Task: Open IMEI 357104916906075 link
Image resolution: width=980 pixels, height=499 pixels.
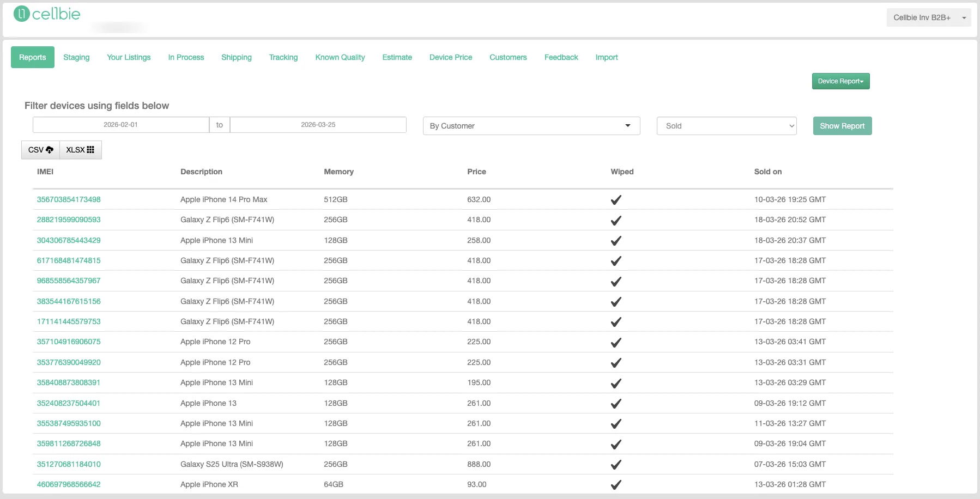Action: 69,342
